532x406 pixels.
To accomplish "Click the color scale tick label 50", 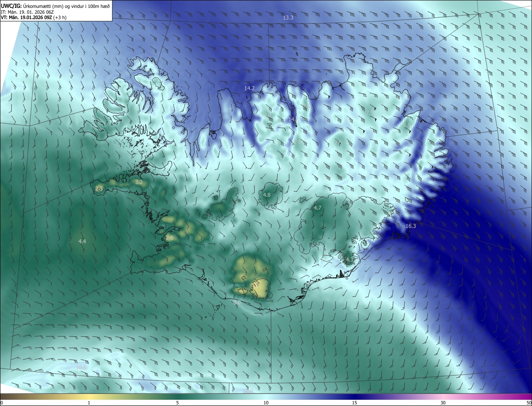I will click(529, 403).
